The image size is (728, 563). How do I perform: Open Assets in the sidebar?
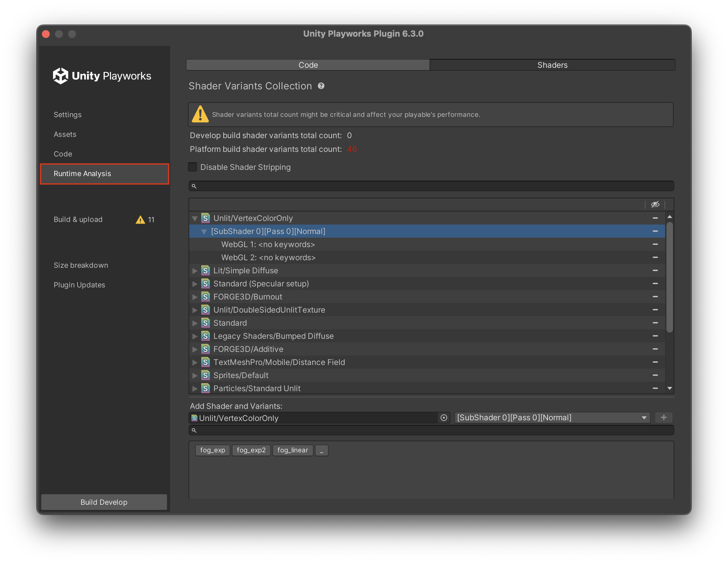pyautogui.click(x=65, y=134)
